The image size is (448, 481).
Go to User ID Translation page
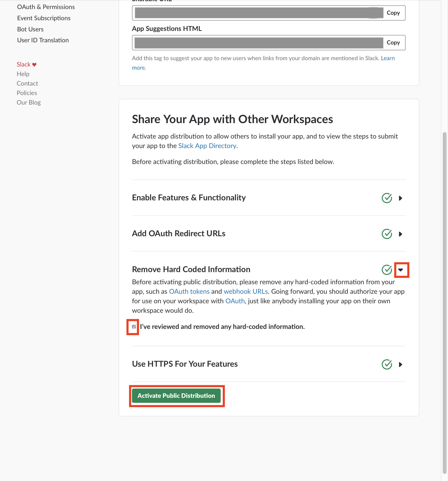(43, 40)
